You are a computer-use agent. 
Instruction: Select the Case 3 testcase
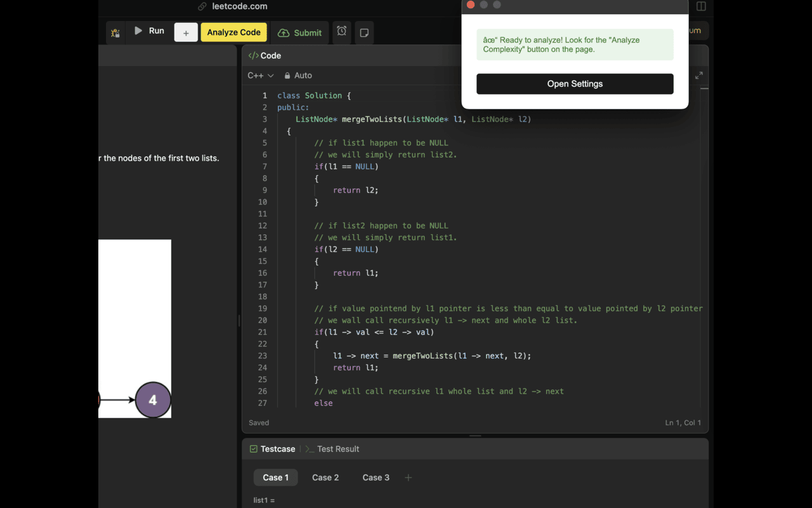pos(376,478)
